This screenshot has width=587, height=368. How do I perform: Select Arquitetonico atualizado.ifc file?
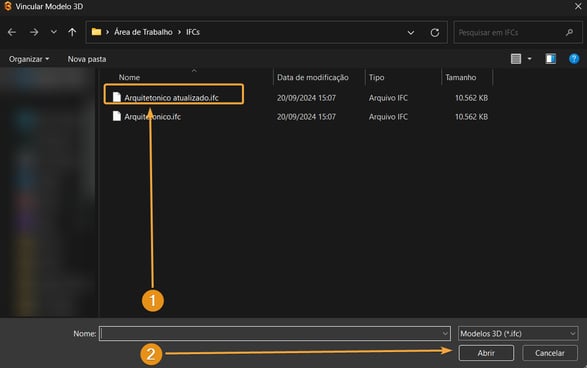tap(171, 98)
